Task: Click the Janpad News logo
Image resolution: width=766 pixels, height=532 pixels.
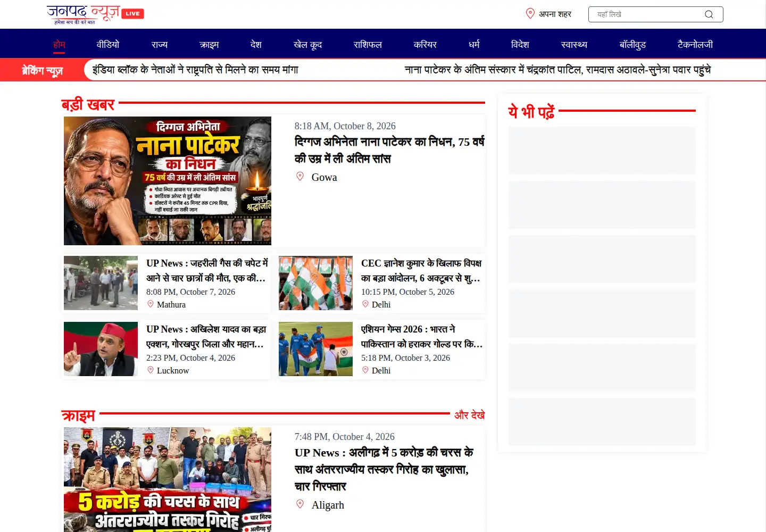Action: pos(83,14)
